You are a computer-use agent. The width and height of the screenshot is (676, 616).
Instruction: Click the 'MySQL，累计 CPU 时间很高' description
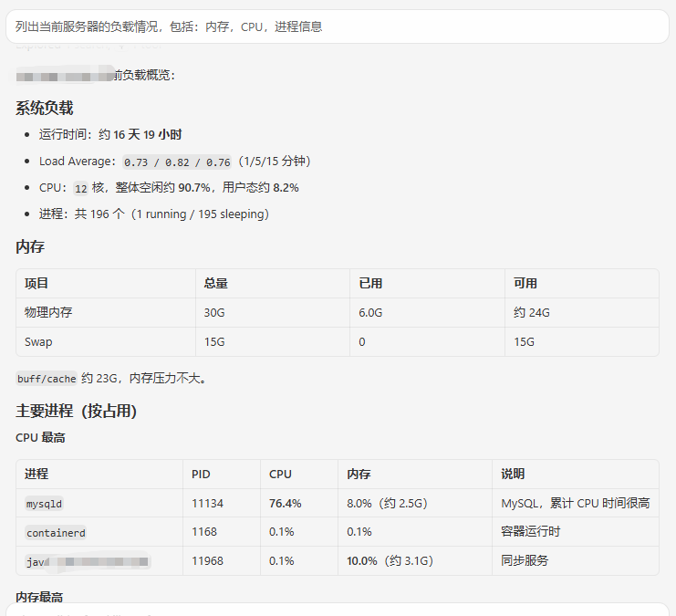pyautogui.click(x=575, y=503)
